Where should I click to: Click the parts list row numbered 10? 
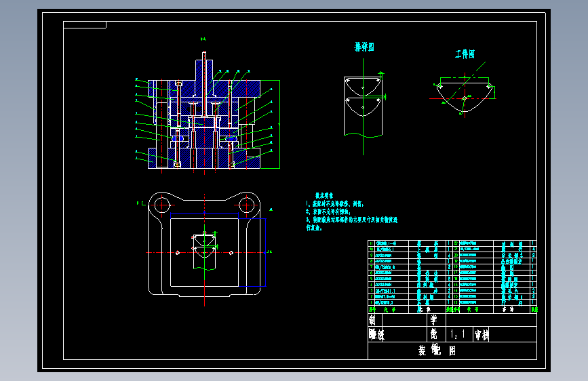pos(410,249)
